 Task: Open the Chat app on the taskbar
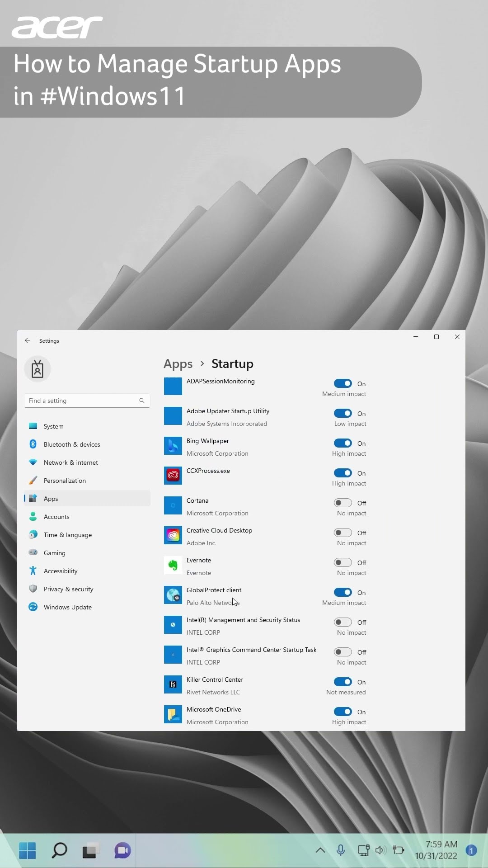[x=122, y=850]
